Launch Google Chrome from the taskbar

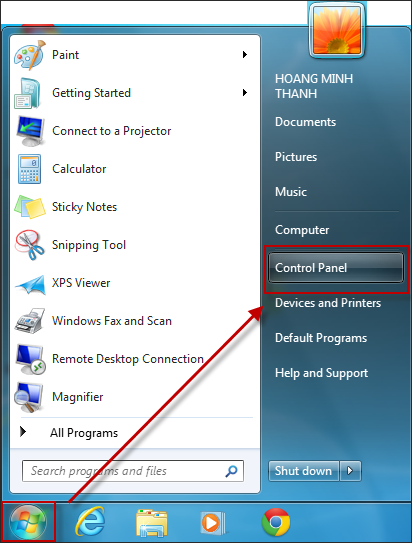point(276,522)
